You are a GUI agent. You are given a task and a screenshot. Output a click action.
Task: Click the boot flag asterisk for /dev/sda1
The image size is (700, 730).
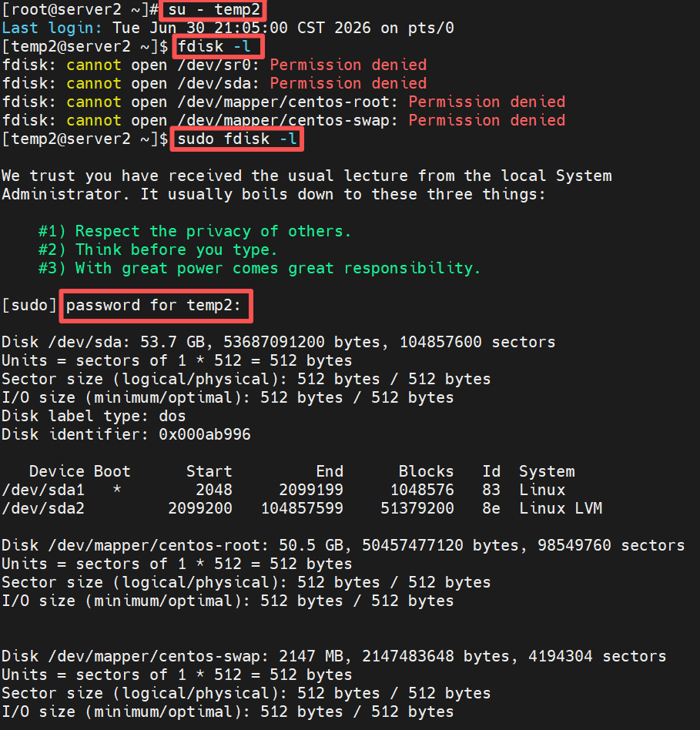pyautogui.click(x=117, y=489)
